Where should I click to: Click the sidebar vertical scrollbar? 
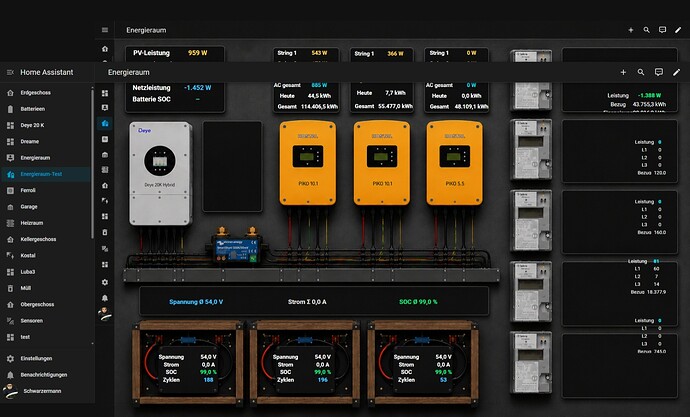(92, 163)
